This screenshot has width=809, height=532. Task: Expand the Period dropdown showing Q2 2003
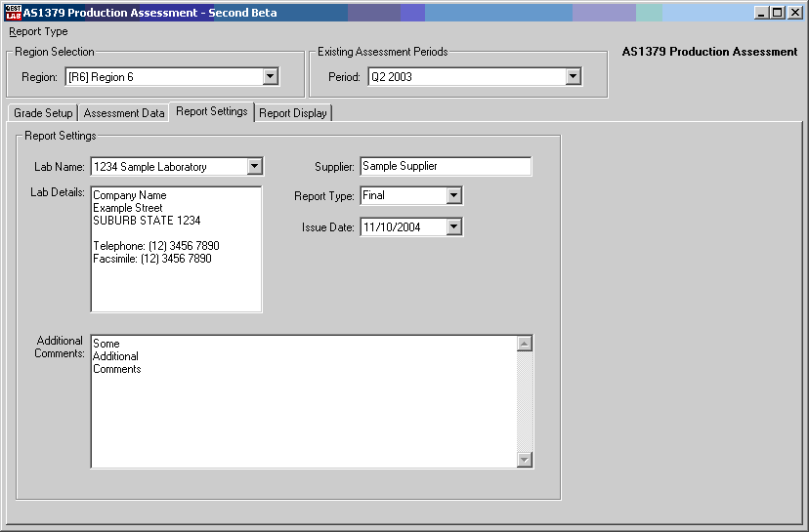click(x=574, y=77)
